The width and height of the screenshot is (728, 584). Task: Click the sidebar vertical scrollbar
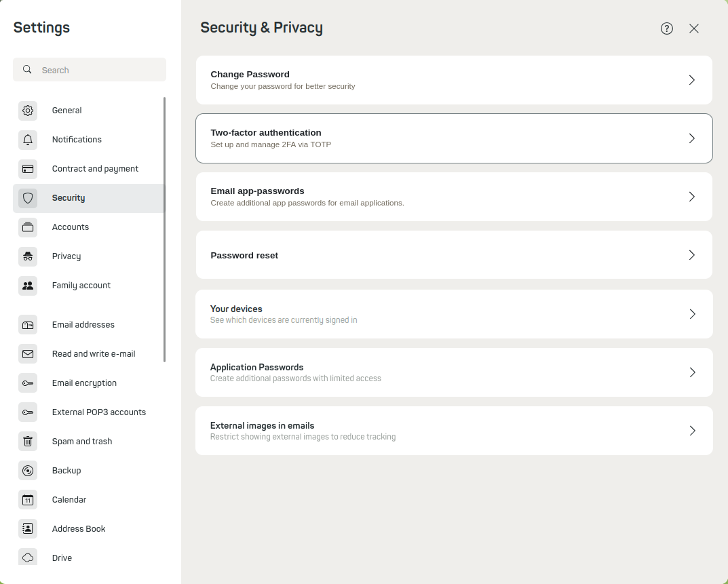(164, 229)
